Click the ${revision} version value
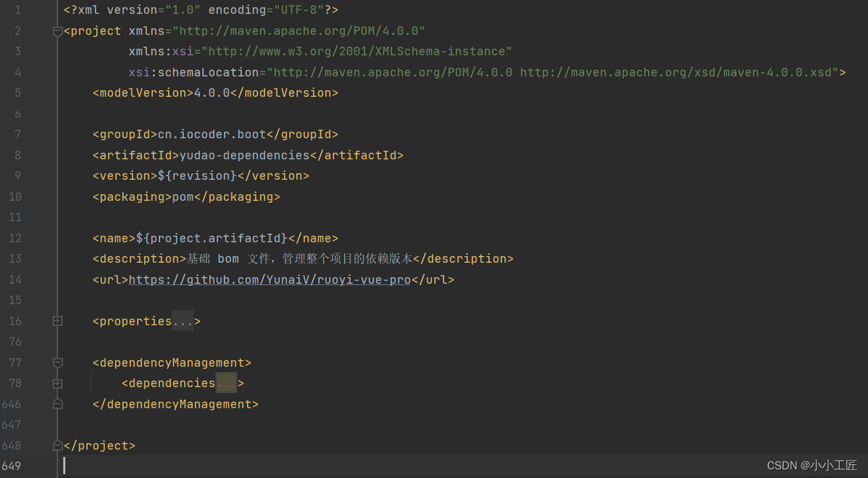 coord(197,176)
